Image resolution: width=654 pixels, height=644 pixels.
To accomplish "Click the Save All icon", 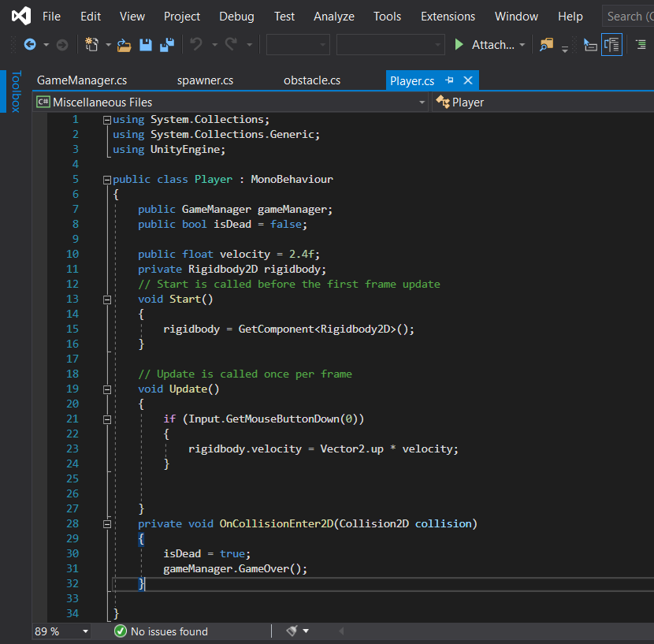I will click(166, 45).
